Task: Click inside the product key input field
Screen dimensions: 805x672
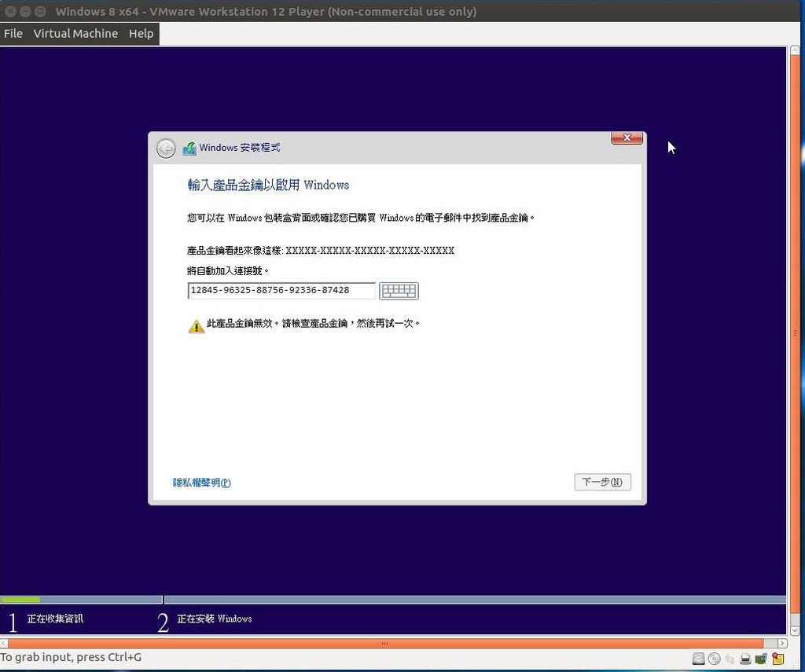Action: tap(281, 290)
